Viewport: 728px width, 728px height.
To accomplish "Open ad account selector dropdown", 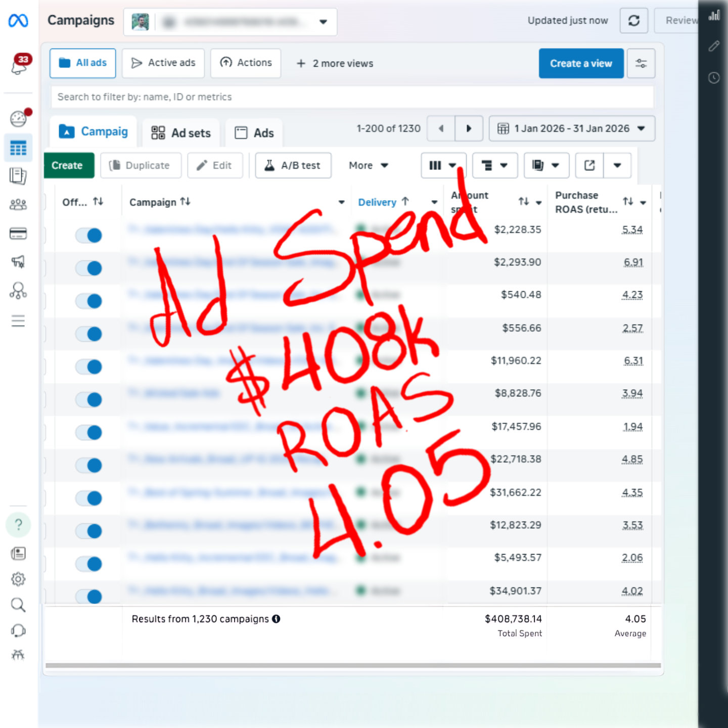I will [230, 22].
